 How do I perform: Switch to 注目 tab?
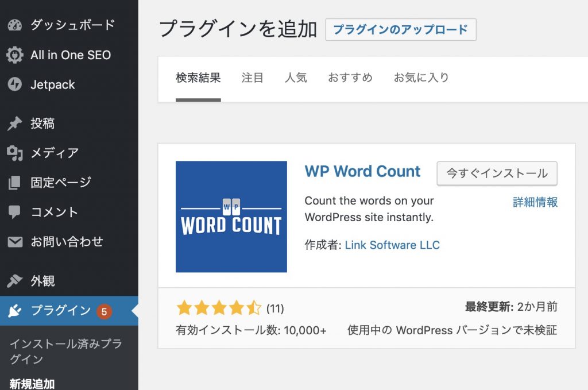pos(253,78)
